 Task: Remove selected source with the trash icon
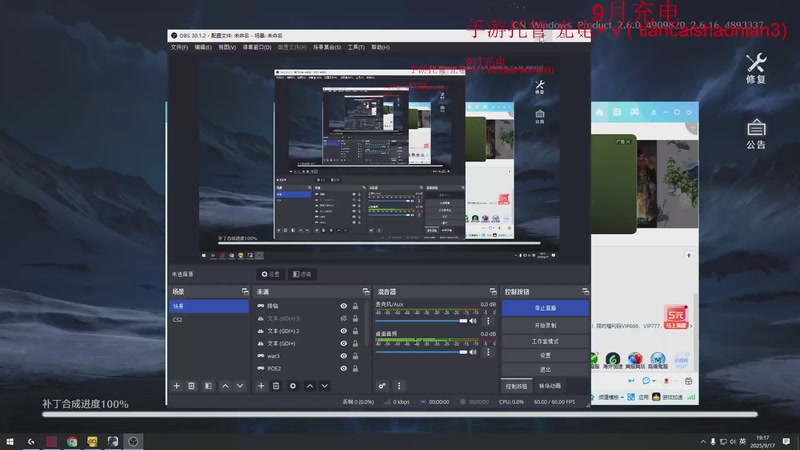(x=276, y=386)
